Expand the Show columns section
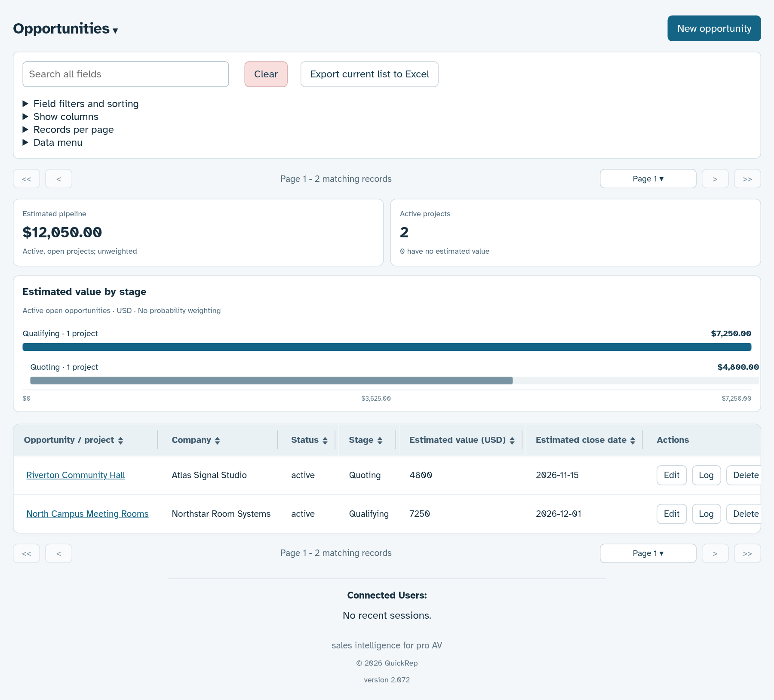The image size is (774, 700). pos(60,117)
